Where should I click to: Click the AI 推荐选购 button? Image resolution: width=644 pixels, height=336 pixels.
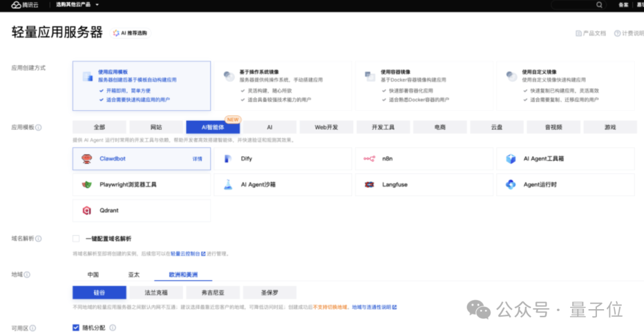[130, 33]
